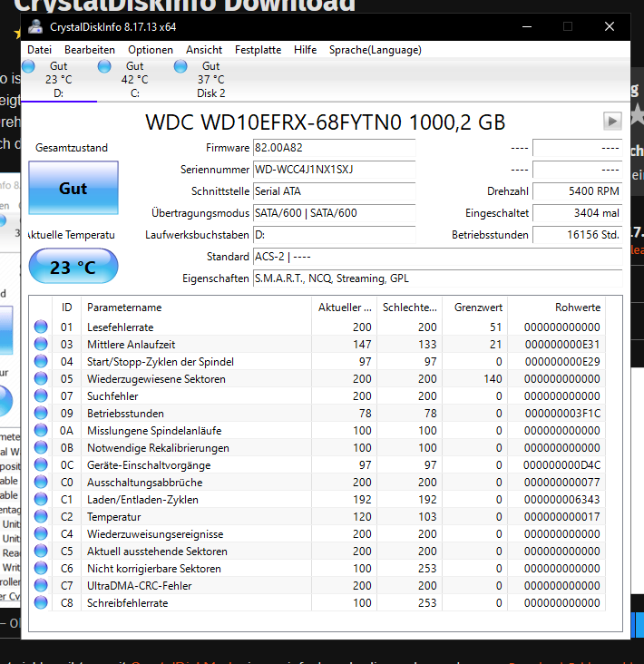This screenshot has width=644, height=664.
Task: Select the D: drive tab
Action: pyautogui.click(x=59, y=80)
